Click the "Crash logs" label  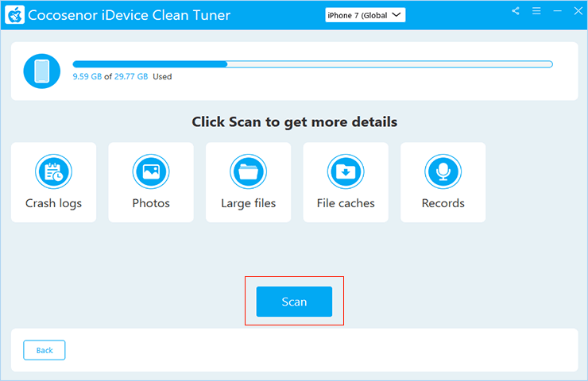tap(53, 203)
